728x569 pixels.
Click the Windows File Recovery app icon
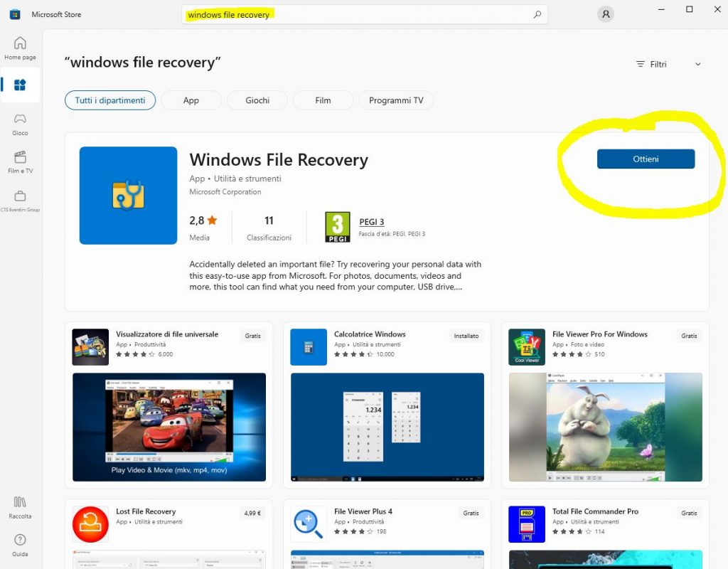(128, 196)
